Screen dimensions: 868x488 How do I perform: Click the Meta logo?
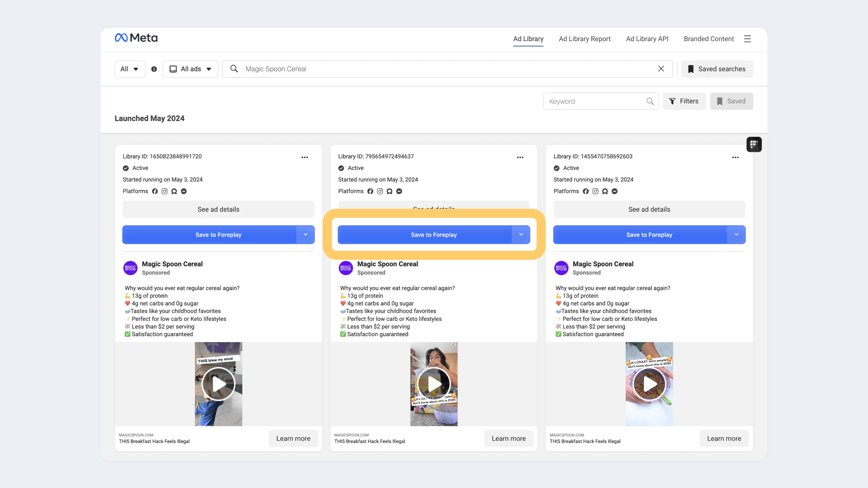[x=136, y=38]
